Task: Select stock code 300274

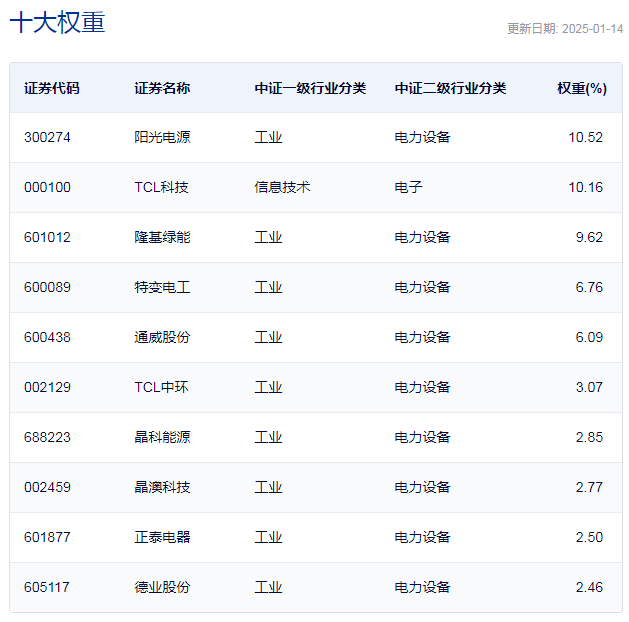Action: pos(47,138)
